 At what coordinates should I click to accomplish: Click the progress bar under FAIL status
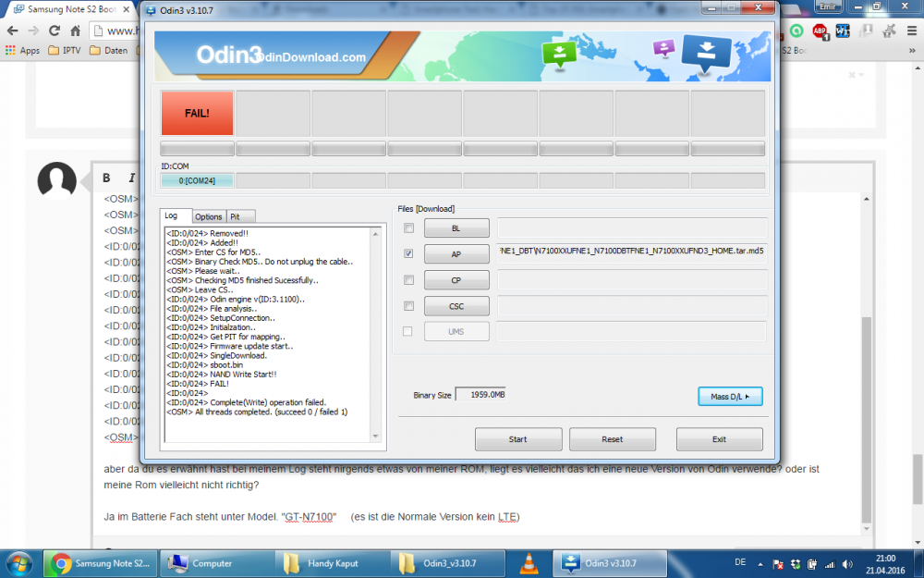click(x=197, y=147)
